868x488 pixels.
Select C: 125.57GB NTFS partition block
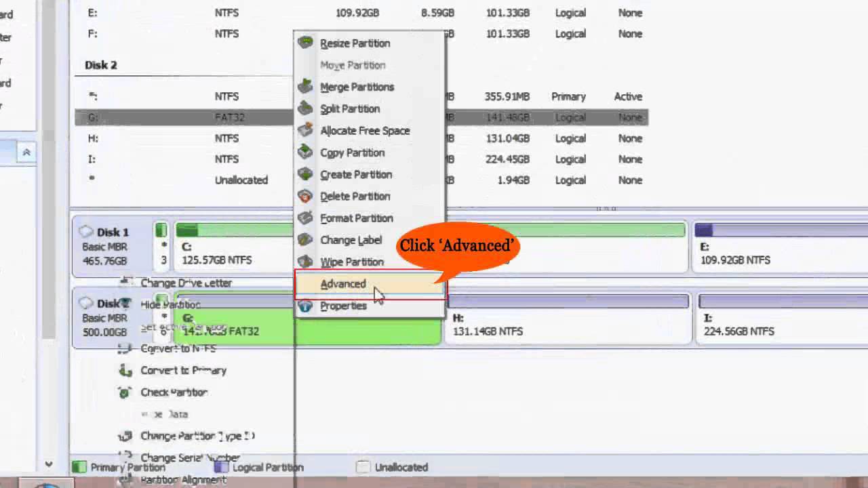pos(234,247)
